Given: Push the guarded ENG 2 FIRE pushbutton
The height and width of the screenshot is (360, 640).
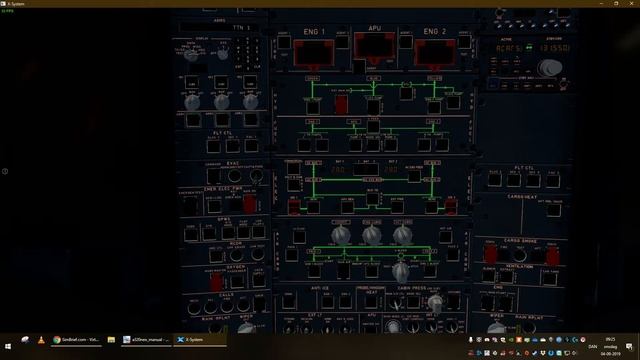Looking at the screenshot, I should (x=435, y=54).
